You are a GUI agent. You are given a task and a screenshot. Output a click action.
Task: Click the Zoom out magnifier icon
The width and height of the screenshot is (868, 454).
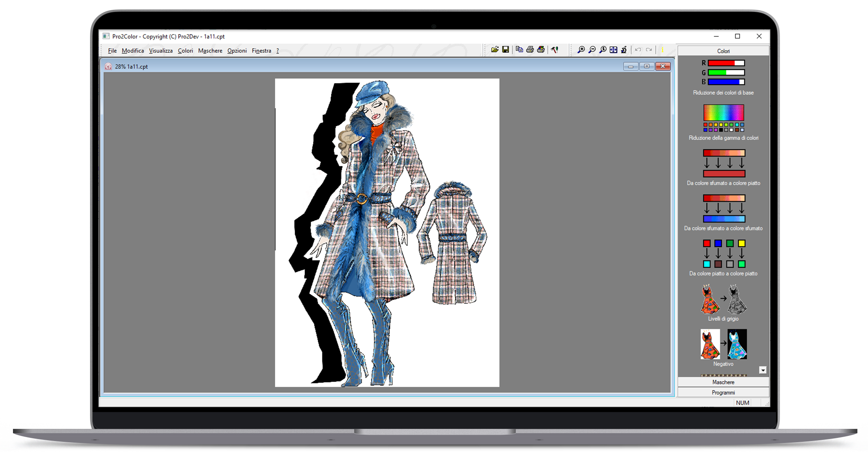point(592,50)
